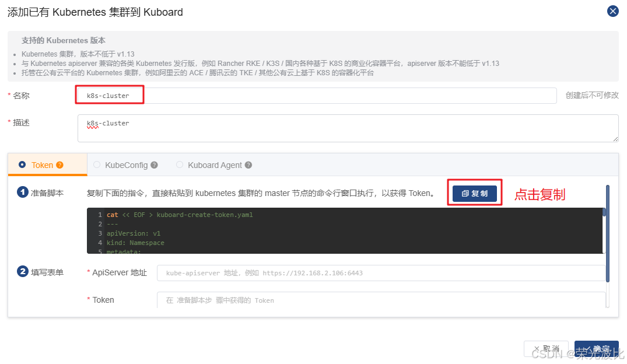Click code line 'apiVersion: v1'
Image resolution: width=627 pixels, height=364 pixels.
[133, 233]
